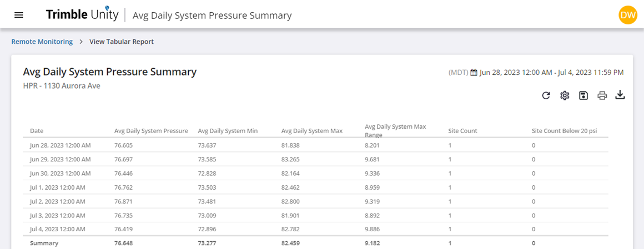Viewport: 644px width, 249px height.
Task: Open the hamburger navigation menu
Action: click(x=19, y=15)
